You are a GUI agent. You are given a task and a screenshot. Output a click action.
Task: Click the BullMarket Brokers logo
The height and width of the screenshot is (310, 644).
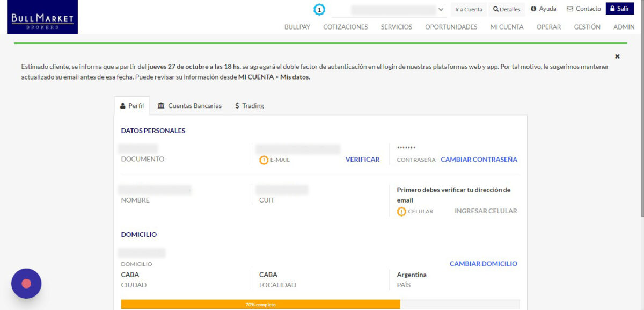pyautogui.click(x=42, y=16)
